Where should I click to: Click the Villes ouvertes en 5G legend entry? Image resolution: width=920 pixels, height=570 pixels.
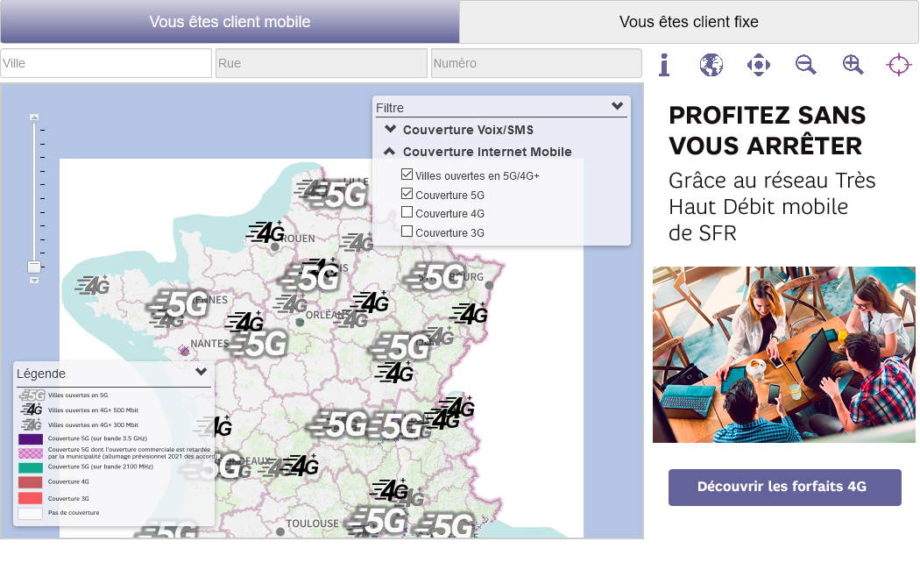click(63, 395)
